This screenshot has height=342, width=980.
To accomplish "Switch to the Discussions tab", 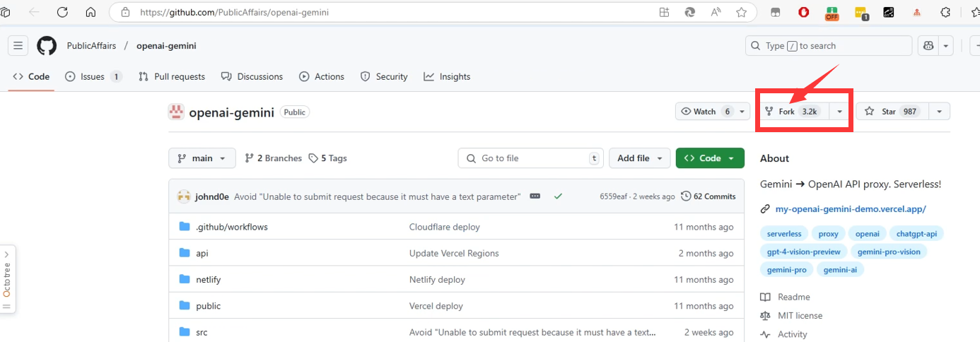I will (252, 76).
